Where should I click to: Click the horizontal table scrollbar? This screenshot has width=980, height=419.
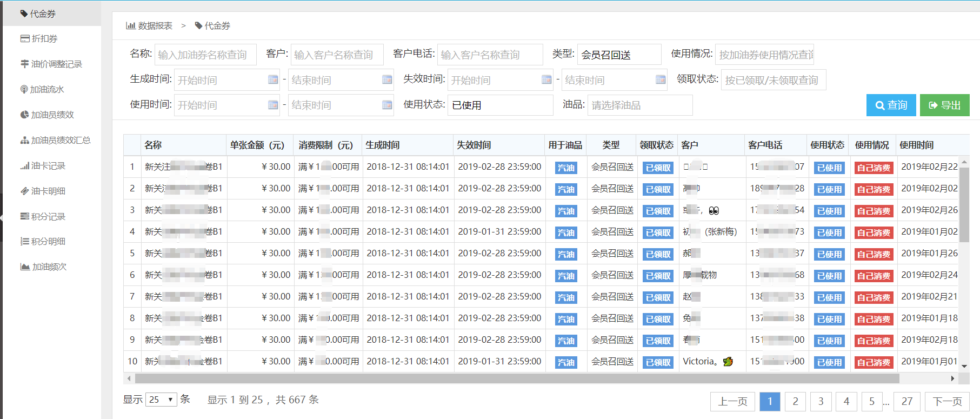[x=516, y=378]
